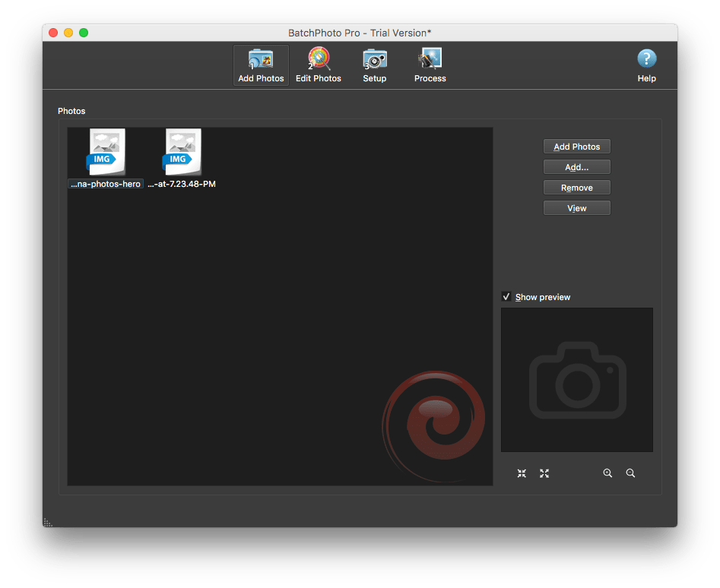Click the fit-to-window shrink arrows icon
720x588 pixels.
(x=522, y=473)
